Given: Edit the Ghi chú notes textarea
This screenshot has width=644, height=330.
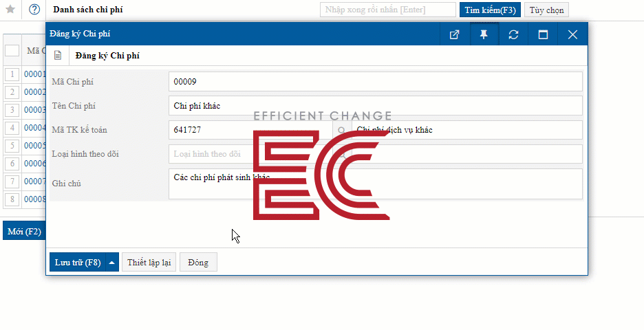Looking at the screenshot, I should (376, 184).
